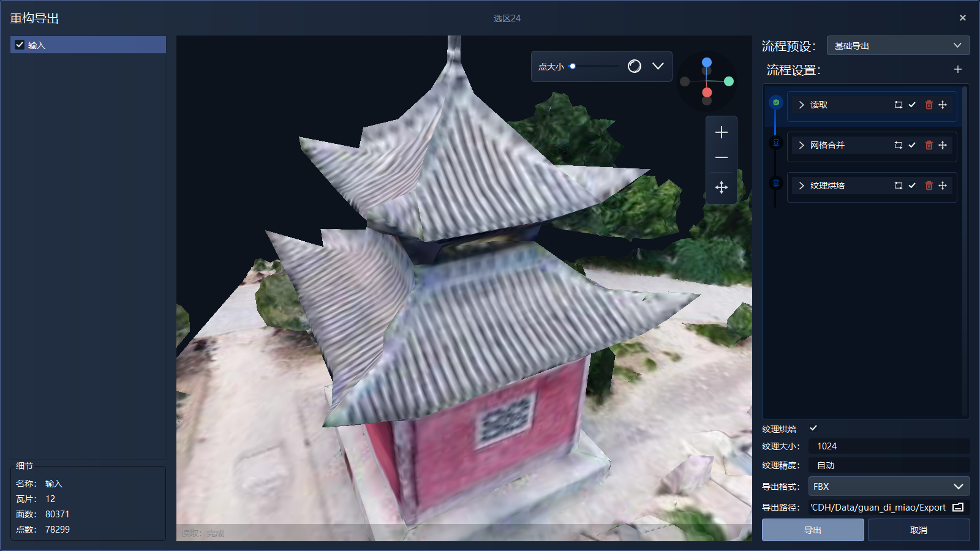Click the sphere shading icon beside point size
This screenshot has width=980, height=551.
(x=635, y=66)
